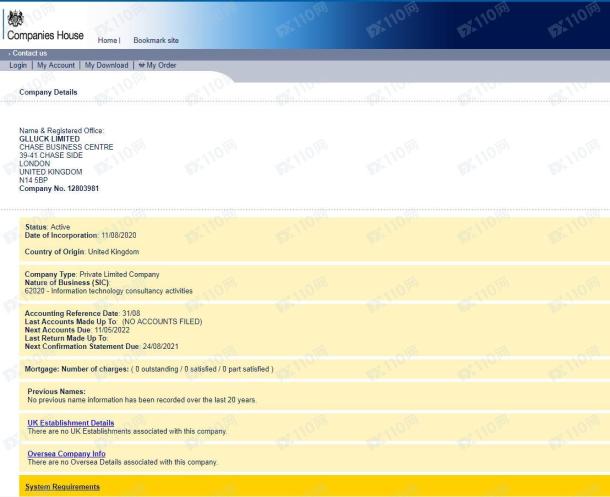Screen dimensions: 610x497
Task: Click the Companies House crest logo
Action: pos(16,18)
